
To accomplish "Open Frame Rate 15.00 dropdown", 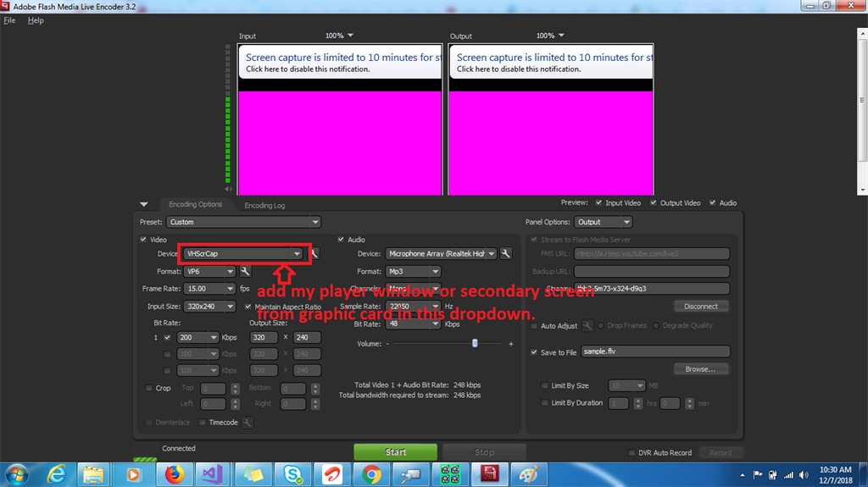I will 210,288.
